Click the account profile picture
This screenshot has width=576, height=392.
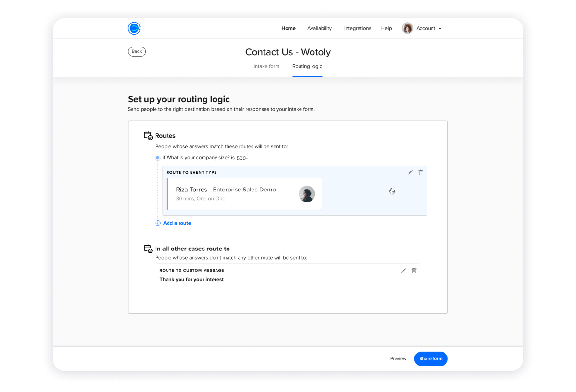tap(408, 28)
